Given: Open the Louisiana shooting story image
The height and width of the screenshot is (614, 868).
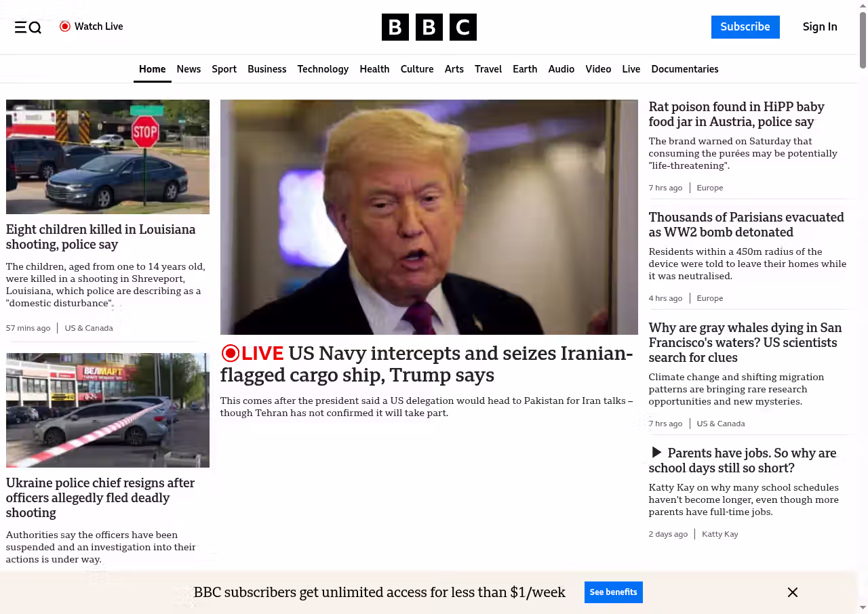Looking at the screenshot, I should (108, 157).
